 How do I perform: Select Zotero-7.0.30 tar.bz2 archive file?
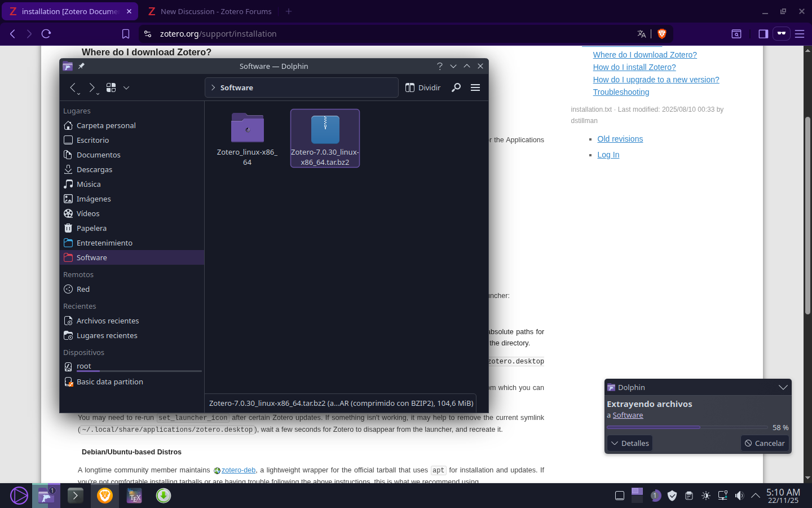coord(325,138)
